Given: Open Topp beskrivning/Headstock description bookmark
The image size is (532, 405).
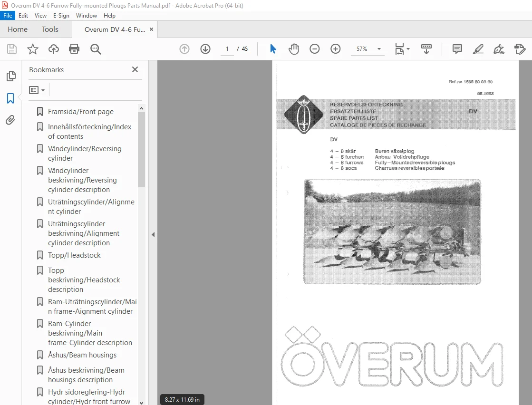Looking at the screenshot, I should pos(84,280).
